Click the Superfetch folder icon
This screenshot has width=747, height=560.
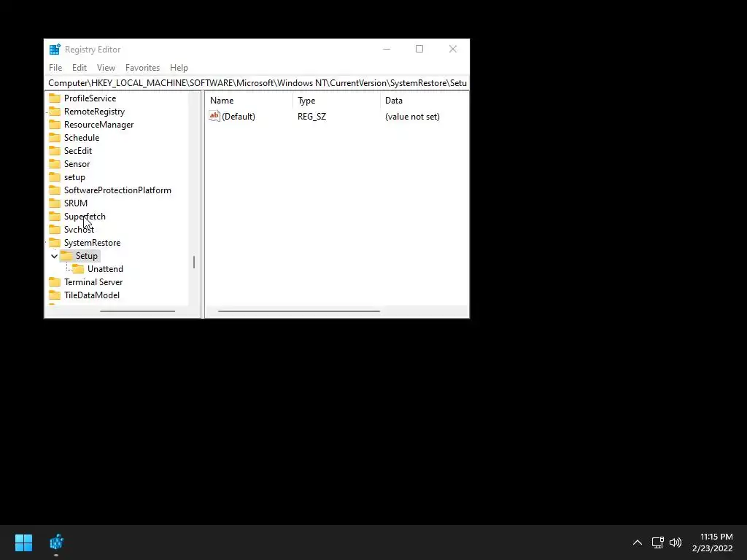pyautogui.click(x=55, y=216)
